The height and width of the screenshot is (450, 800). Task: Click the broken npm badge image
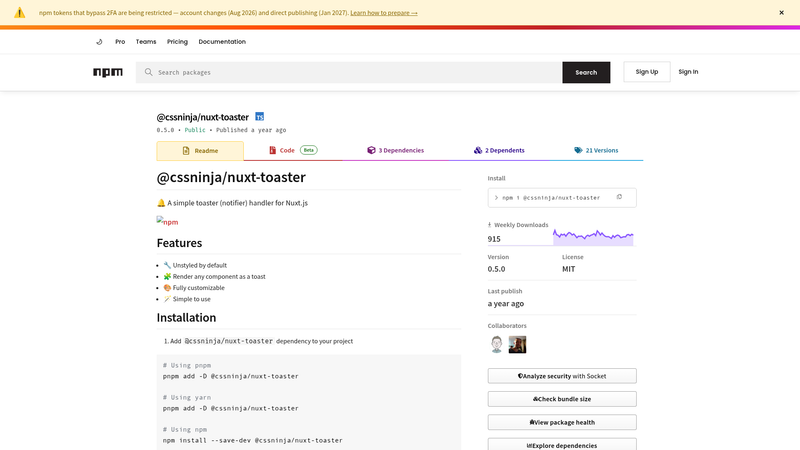coord(167,221)
